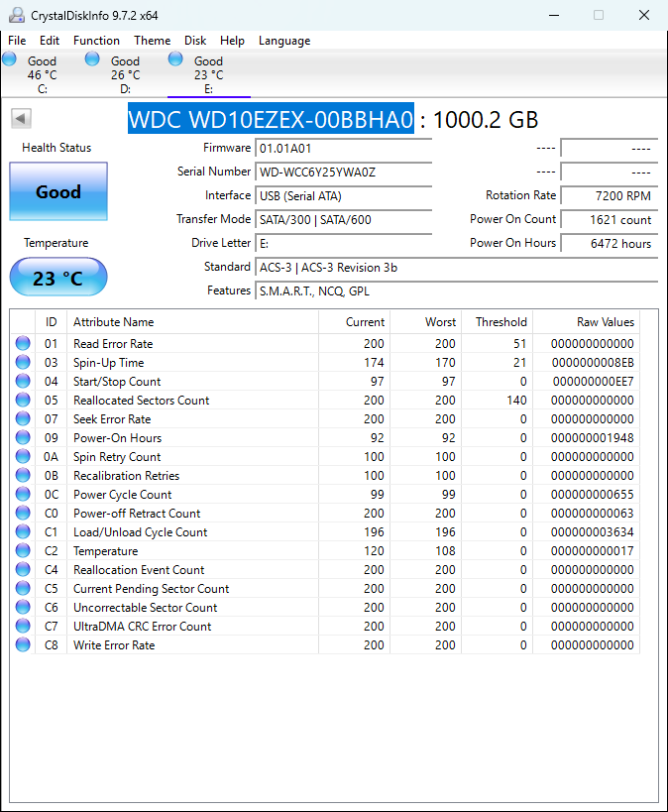The width and height of the screenshot is (668, 812).
Task: Open the Help menu
Action: click(x=232, y=41)
